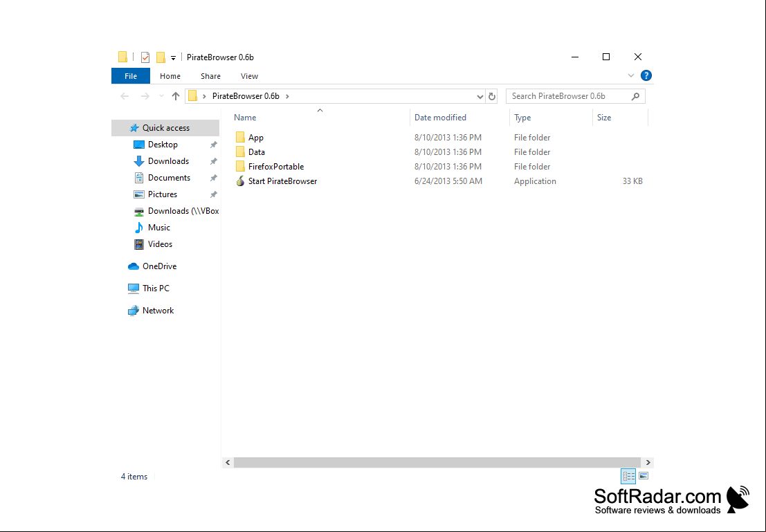The height and width of the screenshot is (532, 766).
Task: Click the PirateBrowser 0.6b breadcrumb
Action: pos(246,96)
